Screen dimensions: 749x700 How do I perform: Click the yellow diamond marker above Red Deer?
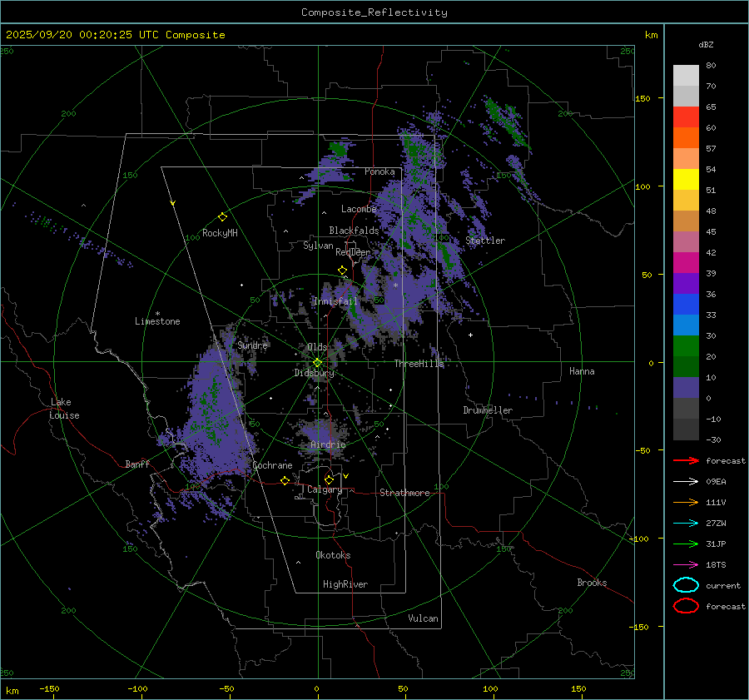(x=342, y=271)
